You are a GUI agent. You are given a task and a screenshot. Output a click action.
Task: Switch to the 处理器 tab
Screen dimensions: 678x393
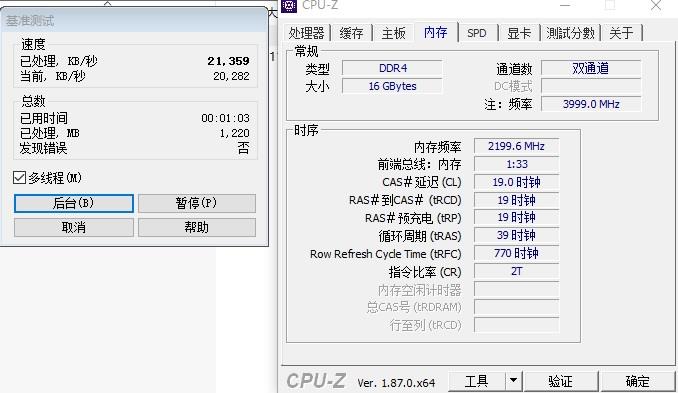point(306,33)
